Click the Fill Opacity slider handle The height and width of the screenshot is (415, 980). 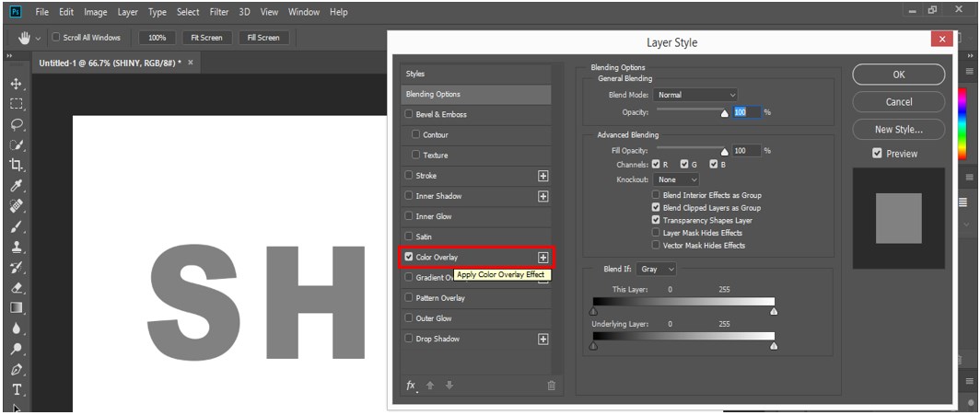click(x=724, y=152)
